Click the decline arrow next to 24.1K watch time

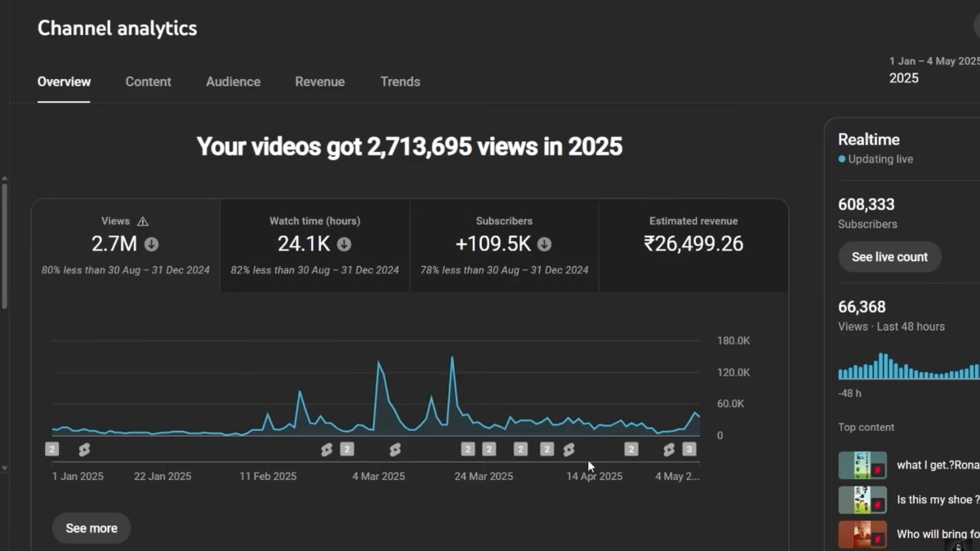pos(344,244)
